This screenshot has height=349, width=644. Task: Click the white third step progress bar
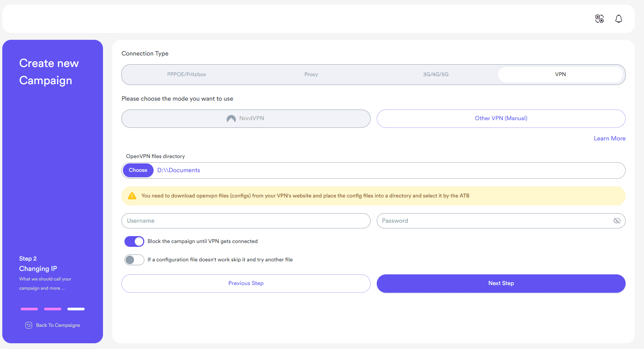(76, 309)
